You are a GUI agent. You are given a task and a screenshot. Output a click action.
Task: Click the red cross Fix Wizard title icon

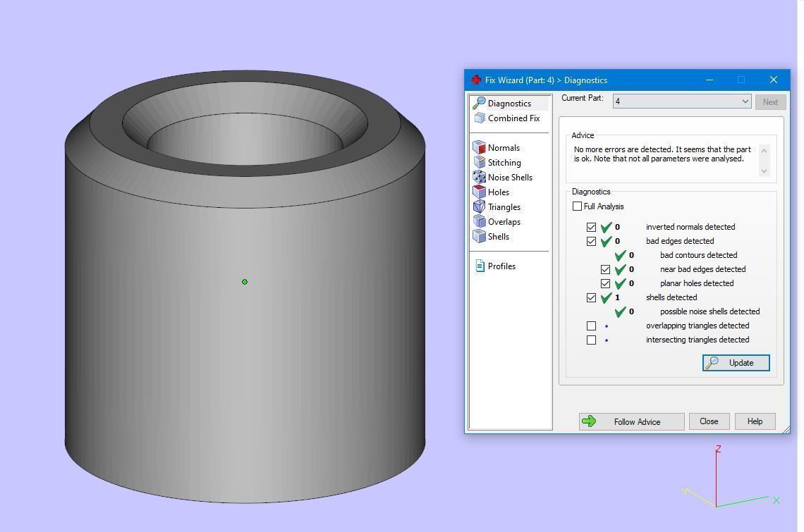476,80
